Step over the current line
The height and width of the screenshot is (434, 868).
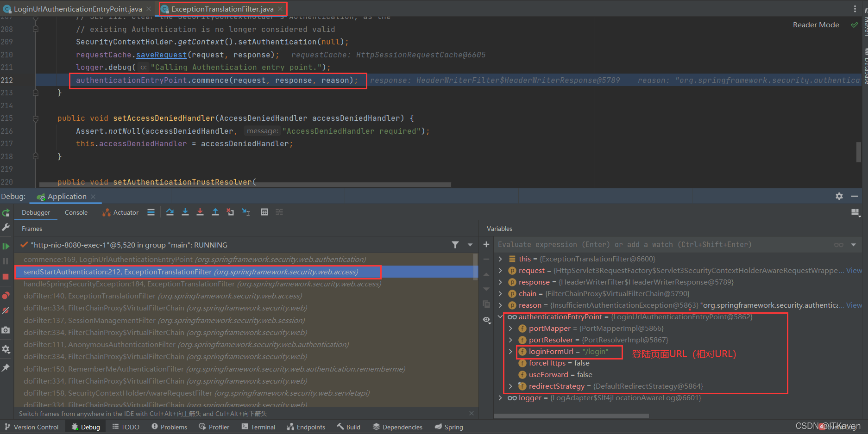[170, 212]
